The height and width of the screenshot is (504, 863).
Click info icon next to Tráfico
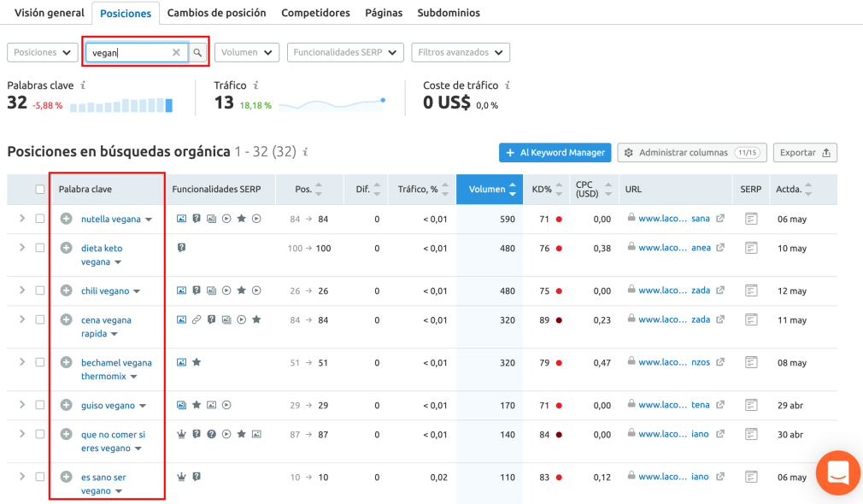click(256, 85)
